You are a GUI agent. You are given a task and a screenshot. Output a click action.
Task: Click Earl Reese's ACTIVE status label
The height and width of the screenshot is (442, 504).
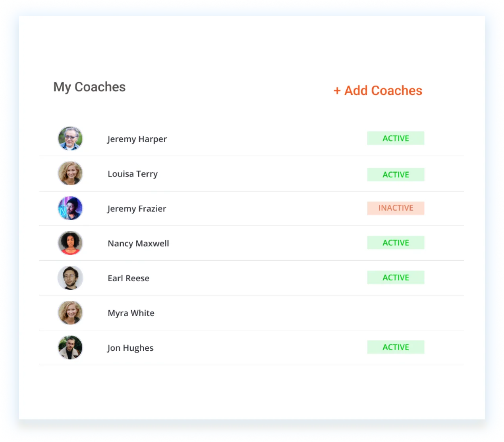tap(396, 277)
